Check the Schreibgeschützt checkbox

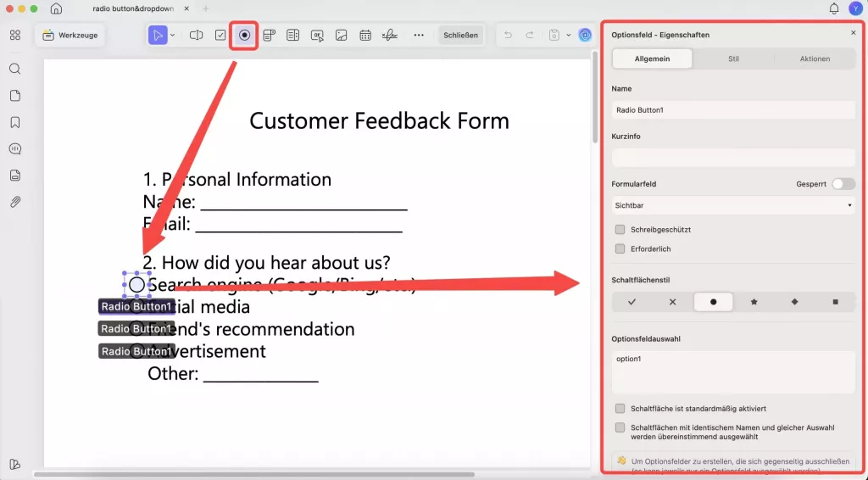click(620, 229)
